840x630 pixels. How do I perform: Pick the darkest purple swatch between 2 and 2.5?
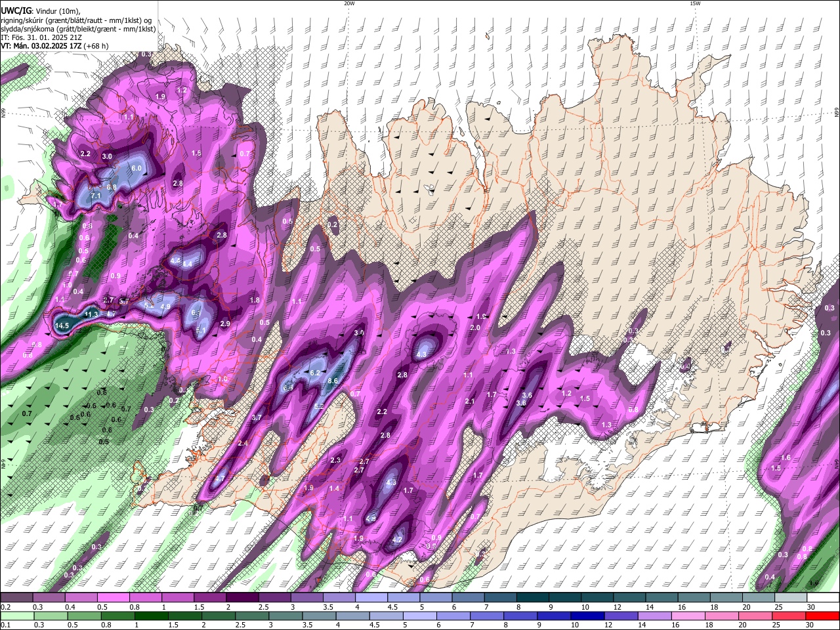click(x=242, y=597)
